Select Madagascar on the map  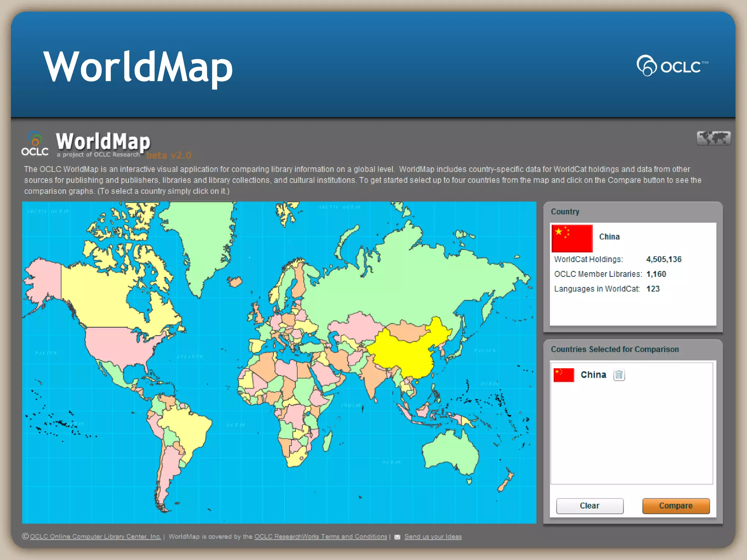coord(328,440)
